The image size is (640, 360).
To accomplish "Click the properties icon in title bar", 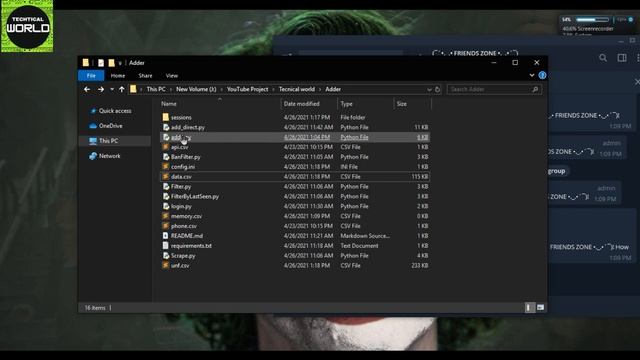I will click(x=100, y=63).
